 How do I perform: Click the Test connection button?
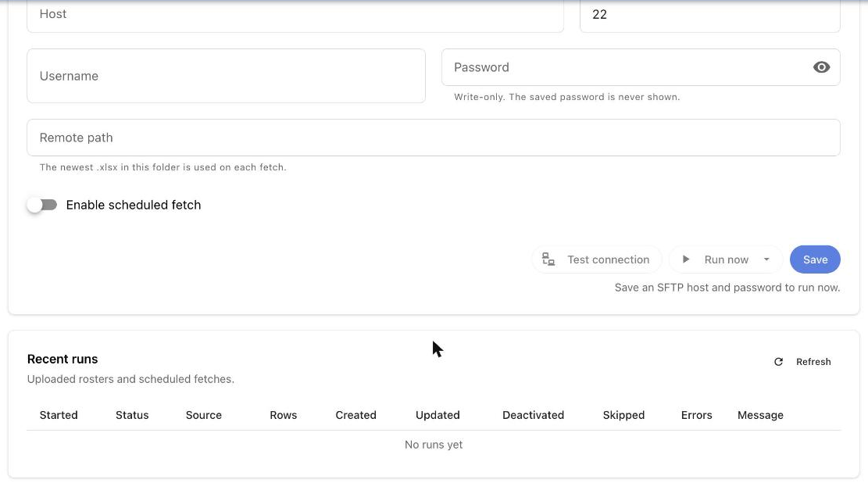point(597,259)
